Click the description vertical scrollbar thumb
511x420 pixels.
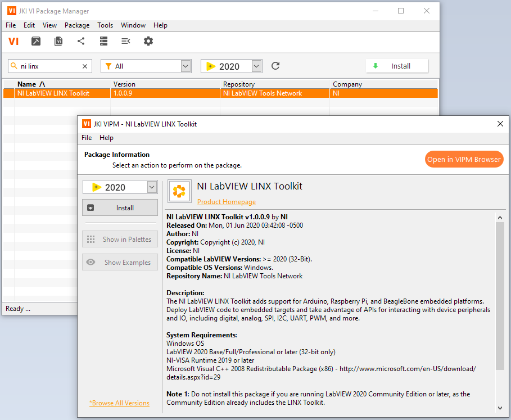pyautogui.click(x=500, y=296)
